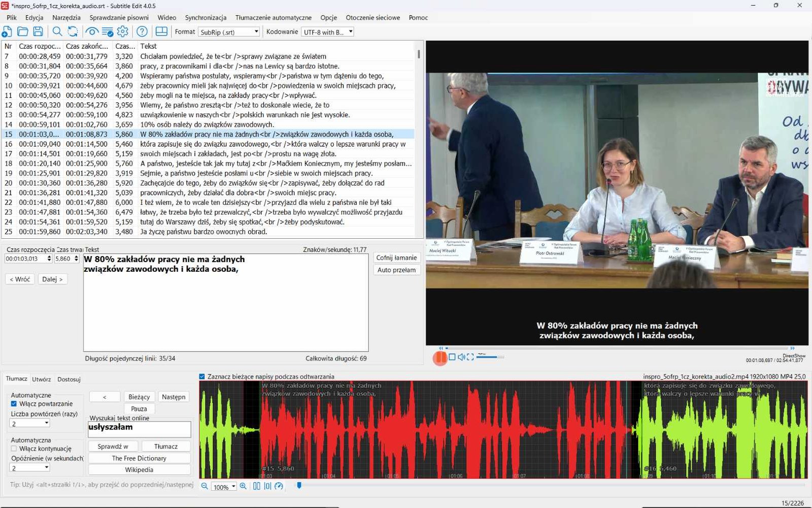The image size is (812, 508).
Task: Switch to the Utwórz tab
Action: [x=41, y=379]
